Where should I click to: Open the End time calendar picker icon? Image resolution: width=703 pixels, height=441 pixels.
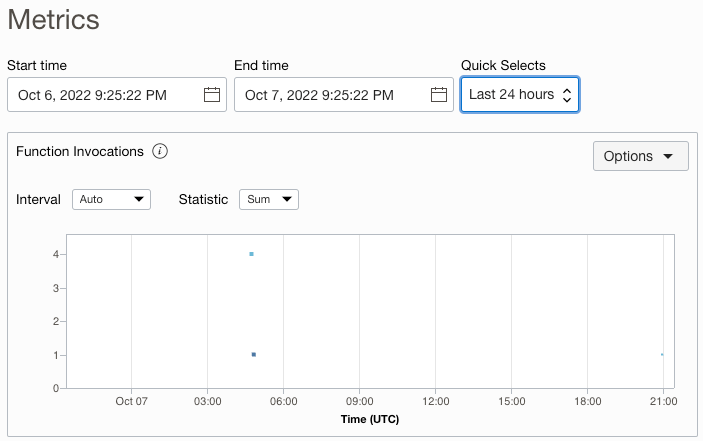pos(438,95)
